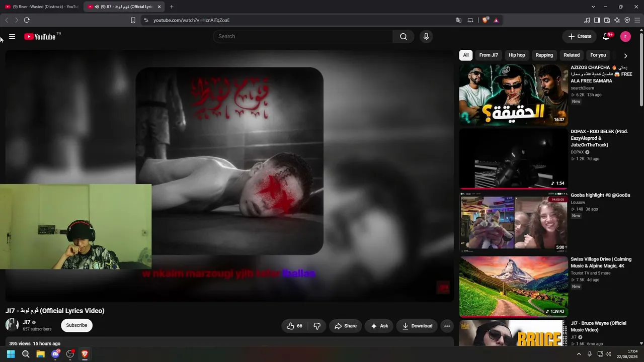
Task: Select the All filter chip
Action: pos(466,55)
